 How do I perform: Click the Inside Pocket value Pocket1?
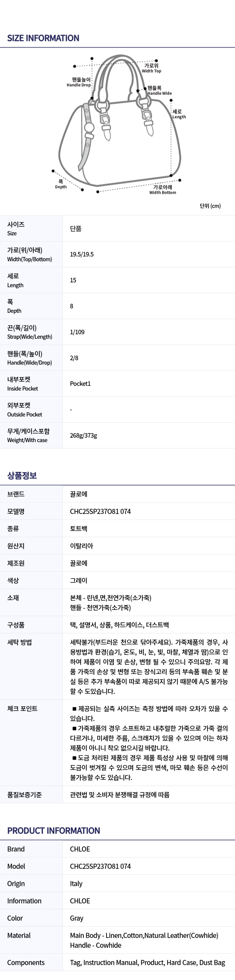tap(80, 383)
